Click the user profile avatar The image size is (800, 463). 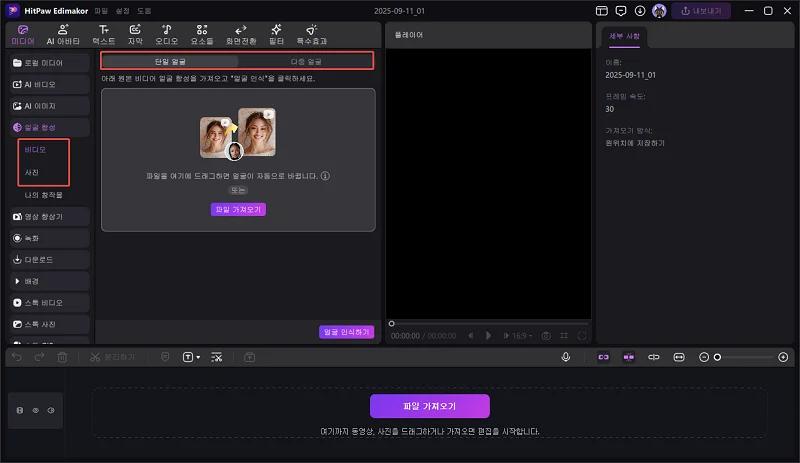tap(659, 11)
